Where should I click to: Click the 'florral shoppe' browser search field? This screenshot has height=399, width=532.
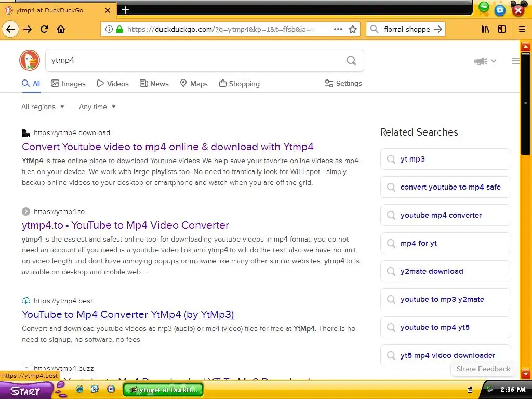(406, 29)
